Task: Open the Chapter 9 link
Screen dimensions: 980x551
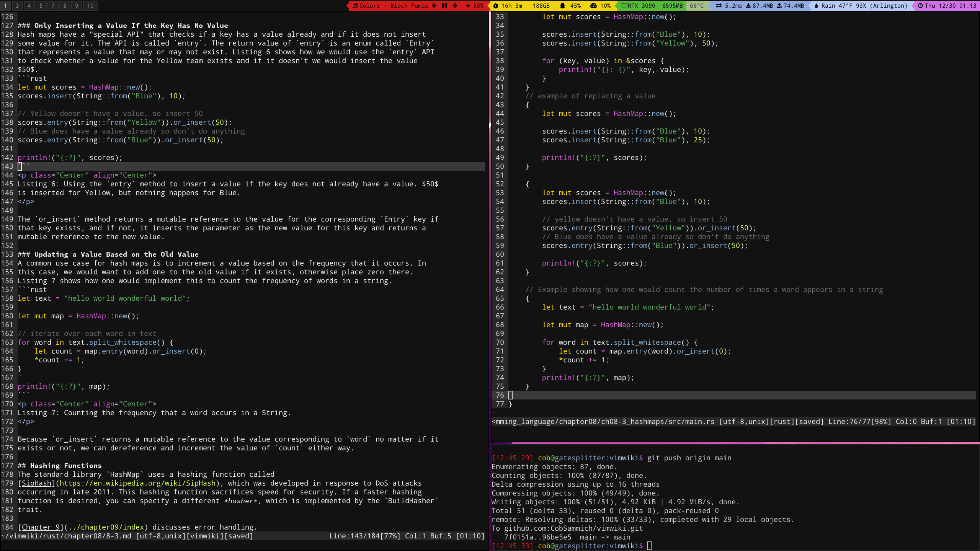Action: pos(41,527)
